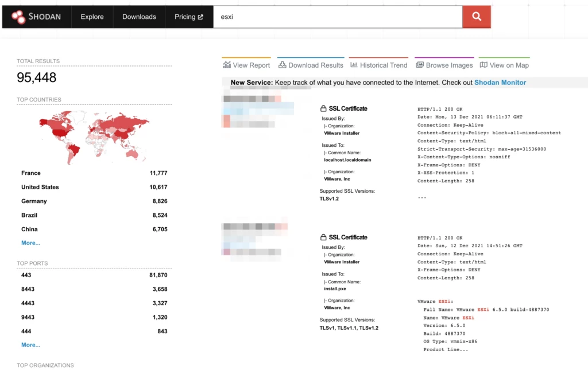This screenshot has width=588, height=370.
Task: Click the Shodan Monitor link
Action: 500,83
